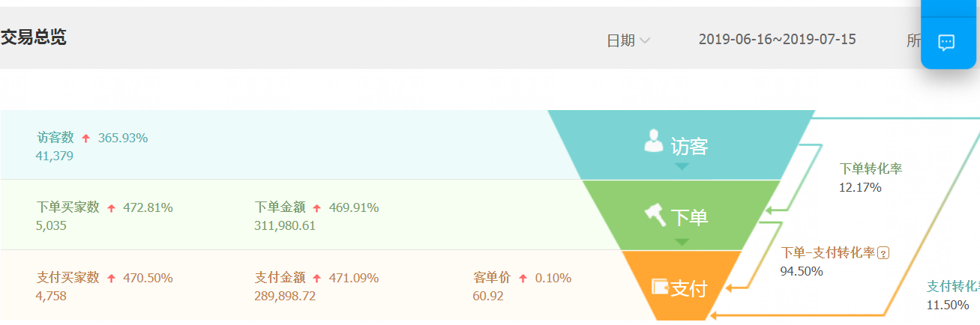This screenshot has width=980, height=325.
Task: Click the 交易总览 section title
Action: 33,37
